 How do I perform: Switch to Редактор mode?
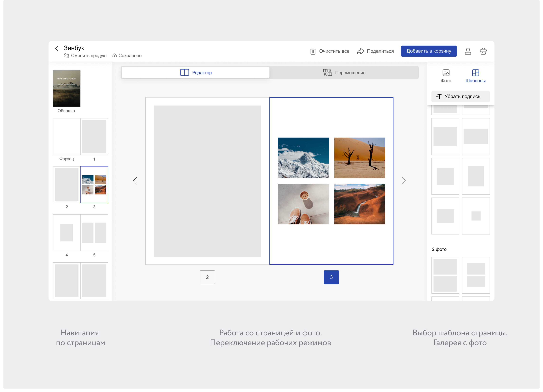195,73
